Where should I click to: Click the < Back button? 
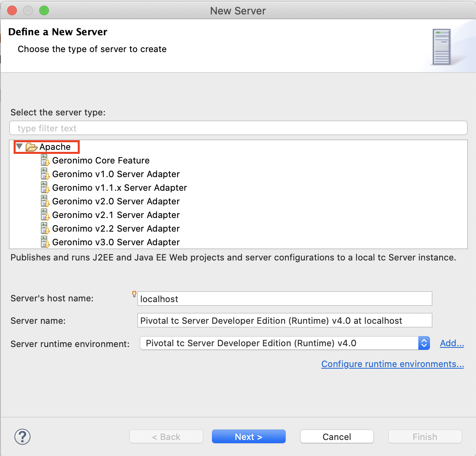pyautogui.click(x=166, y=437)
